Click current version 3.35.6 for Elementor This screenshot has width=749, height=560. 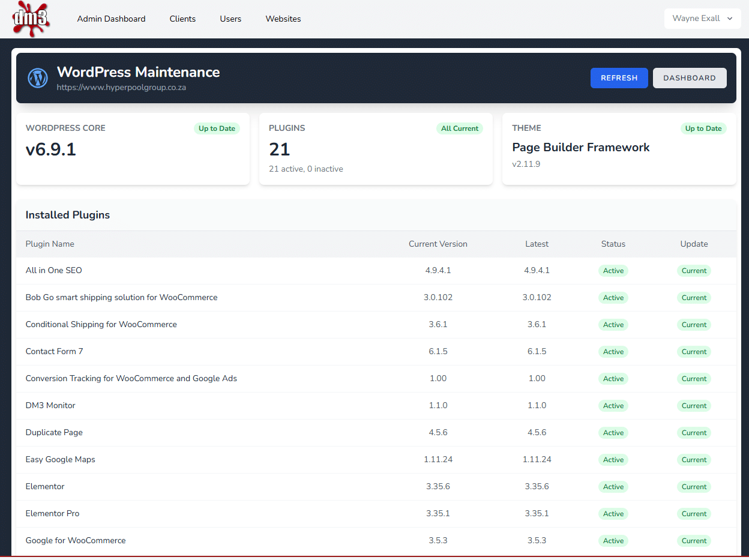click(438, 487)
